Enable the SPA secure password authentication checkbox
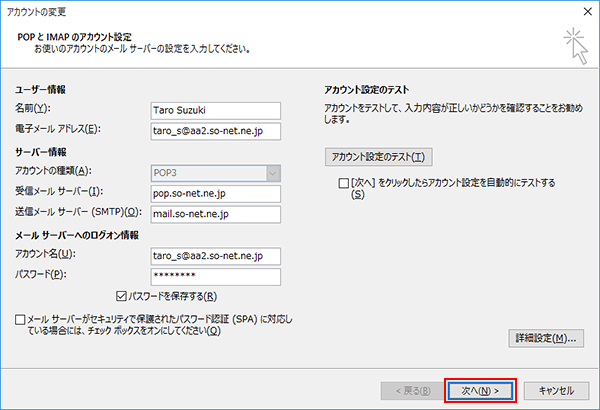The width and height of the screenshot is (600, 410). tap(22, 319)
